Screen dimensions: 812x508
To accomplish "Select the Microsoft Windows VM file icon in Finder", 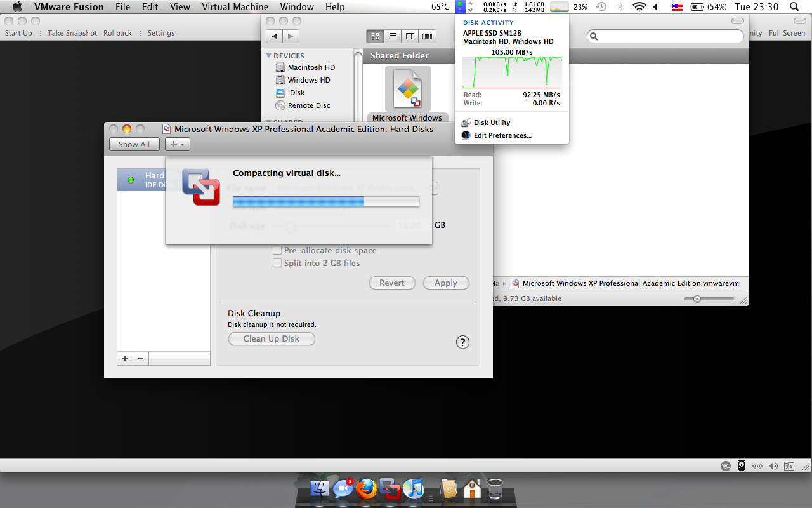I will point(408,90).
